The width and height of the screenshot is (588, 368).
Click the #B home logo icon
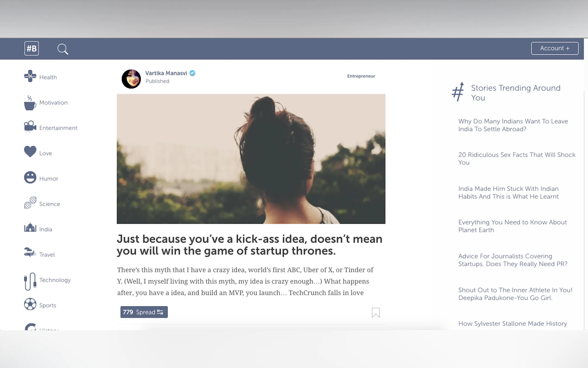click(32, 48)
